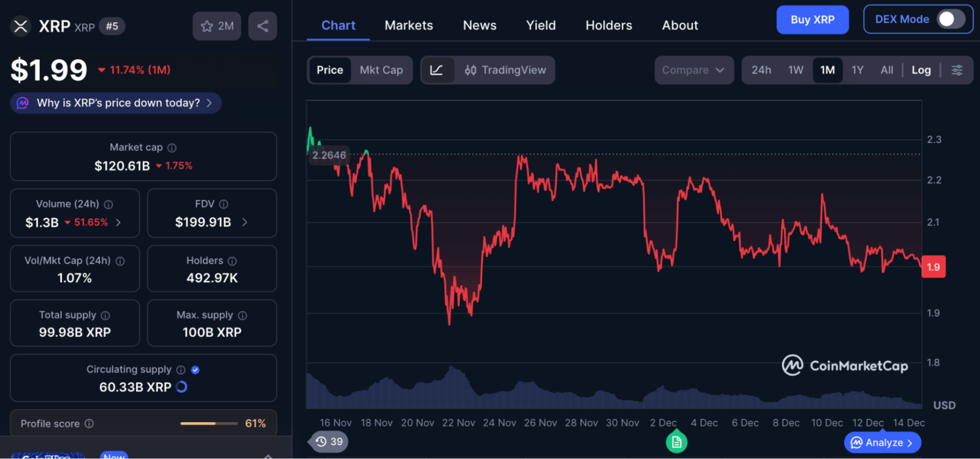The height and width of the screenshot is (459, 980).
Task: Open the Compare dropdown
Action: coord(694,70)
